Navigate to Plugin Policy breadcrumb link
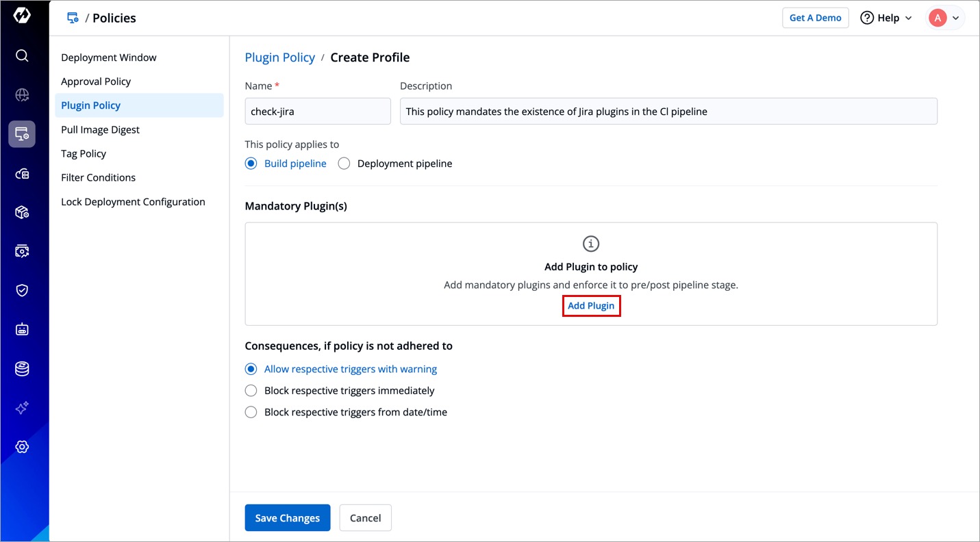 [x=279, y=57]
